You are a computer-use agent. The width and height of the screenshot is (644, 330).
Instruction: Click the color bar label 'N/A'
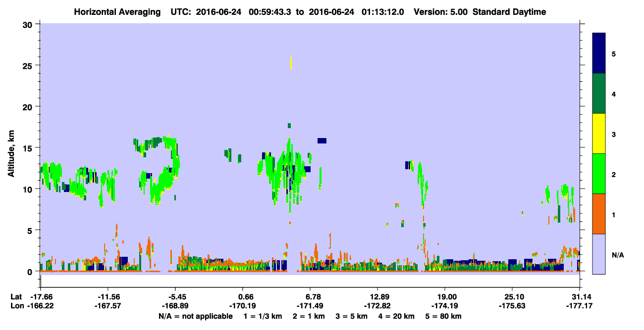pyautogui.click(x=618, y=255)
